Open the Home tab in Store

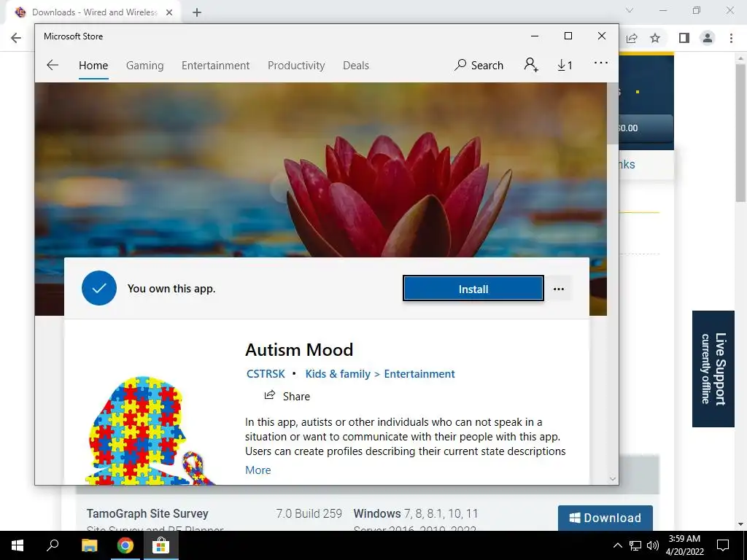tap(93, 65)
